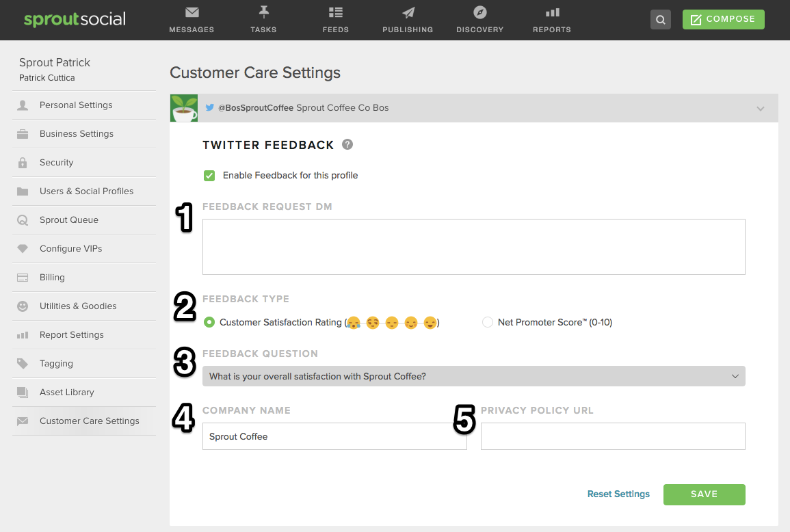Open the Discovery compass icon
The height and width of the screenshot is (532, 790).
tap(480, 12)
